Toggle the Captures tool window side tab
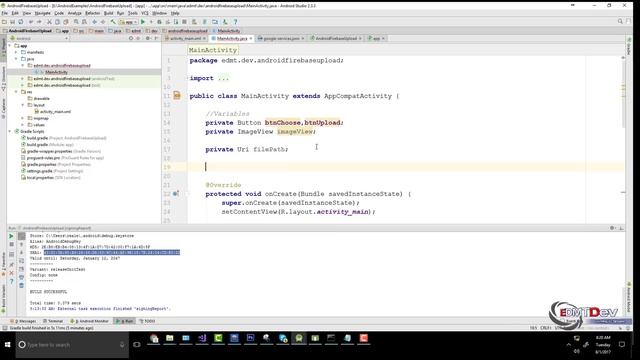This screenshot has height=360, width=640. 3,109
